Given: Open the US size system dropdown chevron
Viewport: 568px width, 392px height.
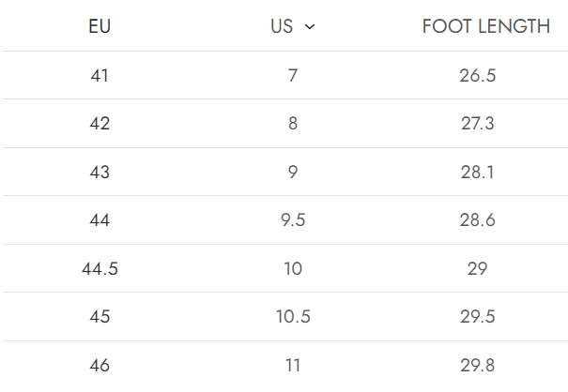Looking at the screenshot, I should point(310,27).
